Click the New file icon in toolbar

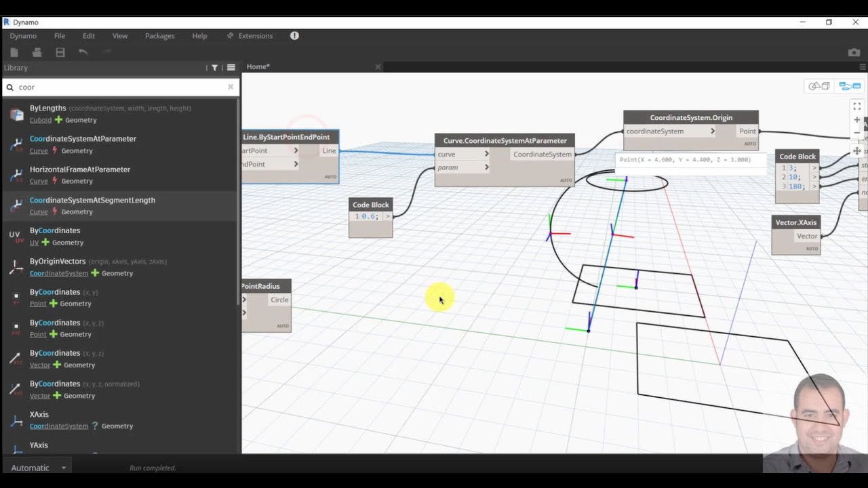14,52
